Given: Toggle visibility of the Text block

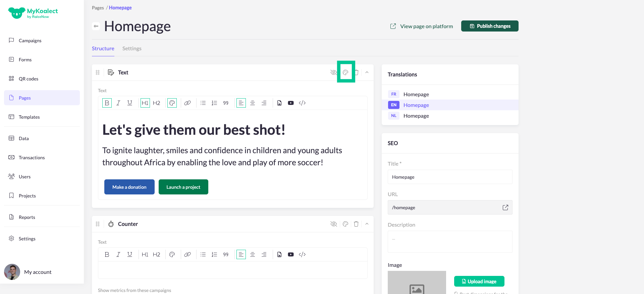Looking at the screenshot, I should click(x=333, y=72).
